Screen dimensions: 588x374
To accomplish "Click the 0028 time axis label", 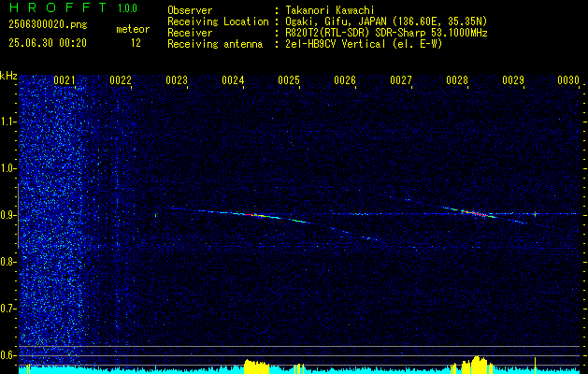I will [x=457, y=79].
